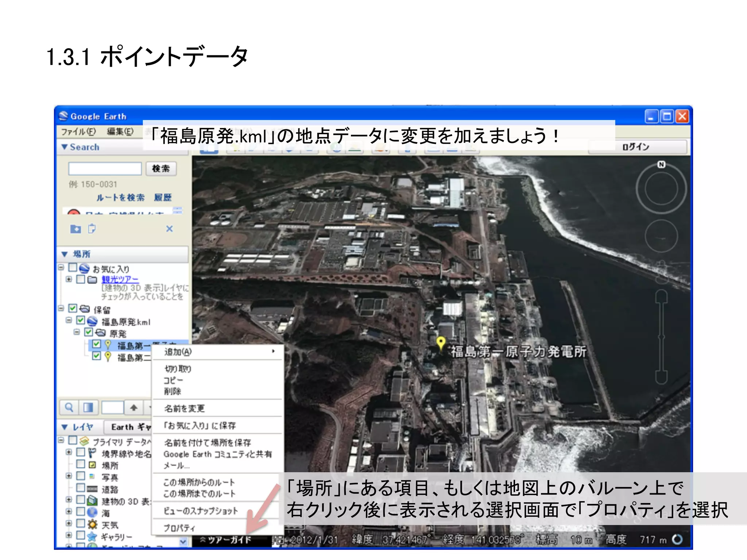Click the up arrow button in Places panel
747x560 pixels.
(133, 407)
